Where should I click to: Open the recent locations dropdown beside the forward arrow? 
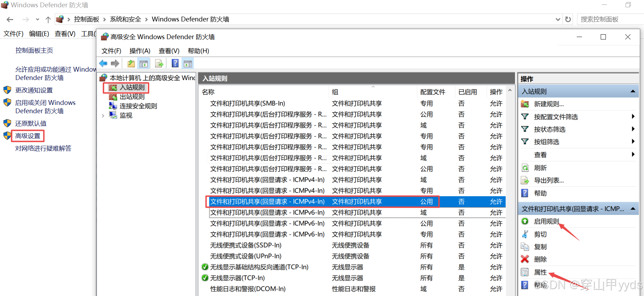(37, 20)
